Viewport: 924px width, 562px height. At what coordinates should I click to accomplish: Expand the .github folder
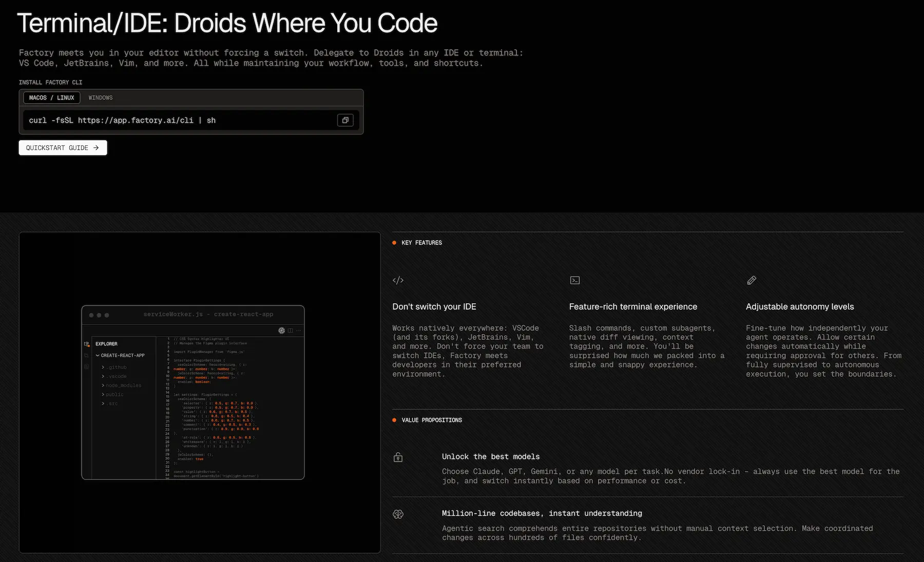(x=115, y=367)
